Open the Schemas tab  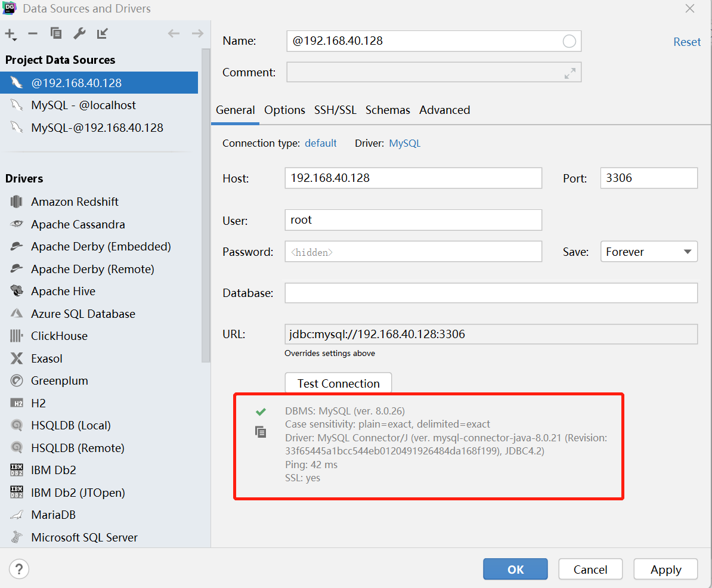point(388,110)
